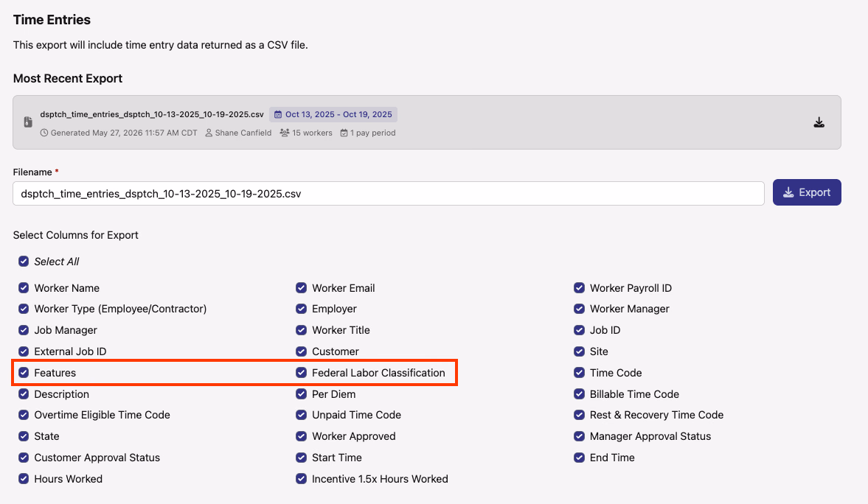Click the 1 pay period text
The height and width of the screenshot is (504, 868).
[x=372, y=133]
